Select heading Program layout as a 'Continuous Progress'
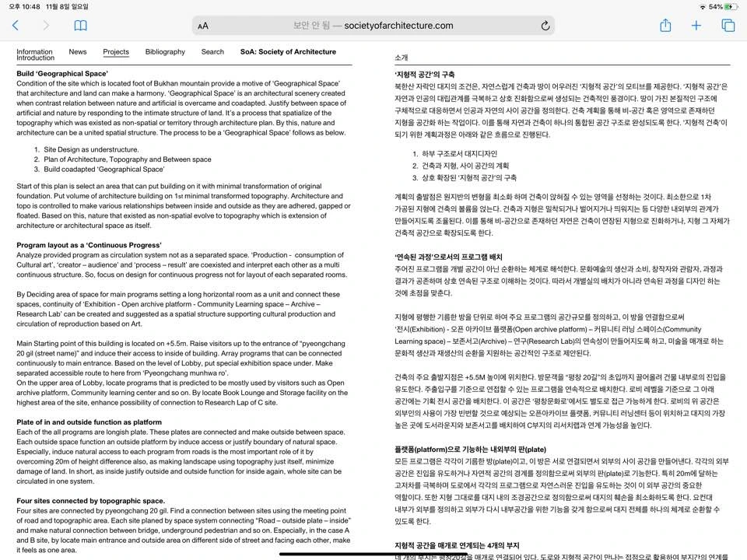The width and height of the screenshot is (747, 560). pos(89,245)
